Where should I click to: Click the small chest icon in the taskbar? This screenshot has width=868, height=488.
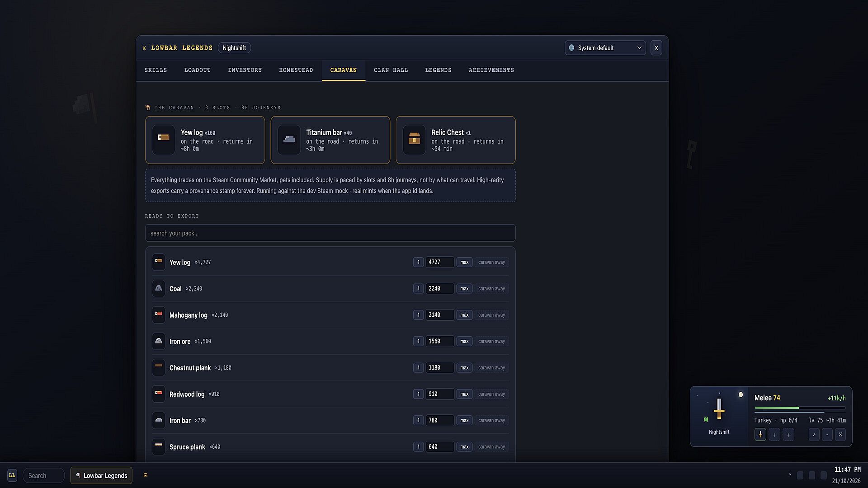pyautogui.click(x=146, y=475)
